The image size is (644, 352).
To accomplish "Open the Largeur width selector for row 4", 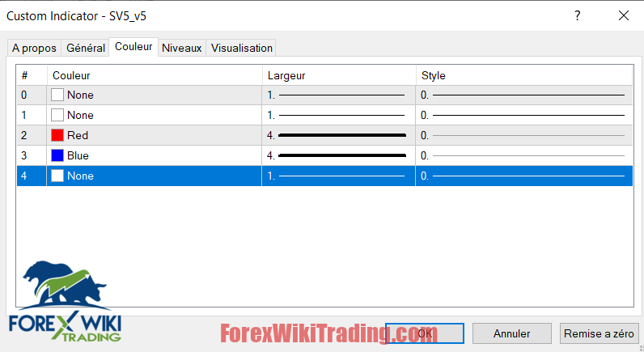I will point(338,176).
